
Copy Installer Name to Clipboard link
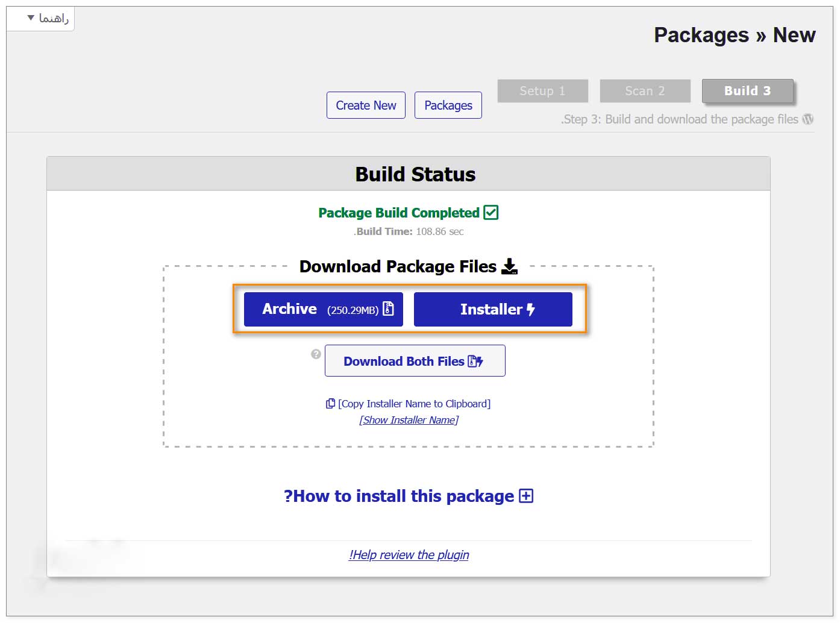pos(415,404)
